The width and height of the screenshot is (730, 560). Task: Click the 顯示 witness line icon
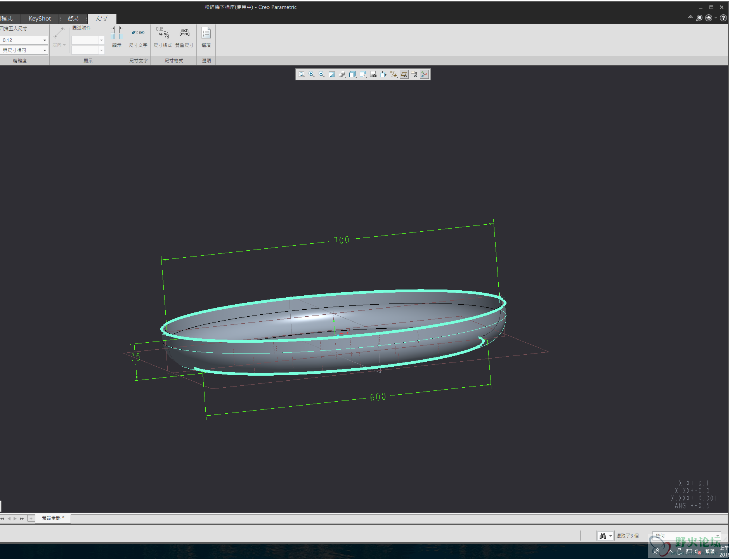pyautogui.click(x=117, y=33)
